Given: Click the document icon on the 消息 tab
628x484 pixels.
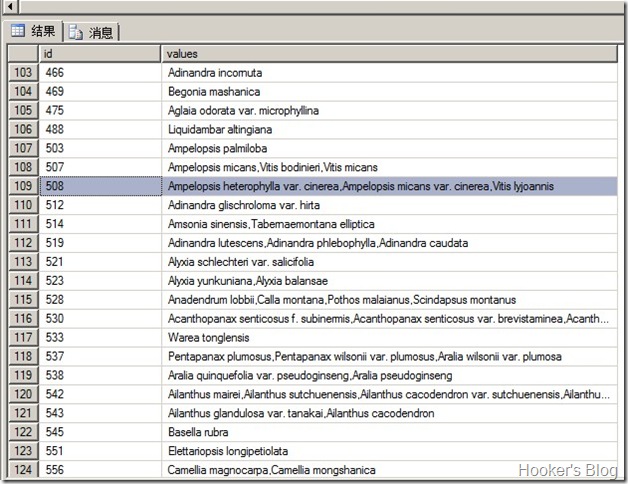Looking at the screenshot, I should (76, 32).
